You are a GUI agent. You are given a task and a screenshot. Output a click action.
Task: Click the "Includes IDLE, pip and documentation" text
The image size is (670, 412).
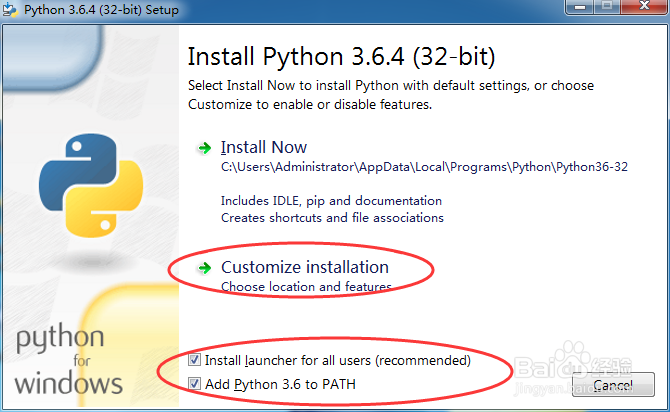331,201
